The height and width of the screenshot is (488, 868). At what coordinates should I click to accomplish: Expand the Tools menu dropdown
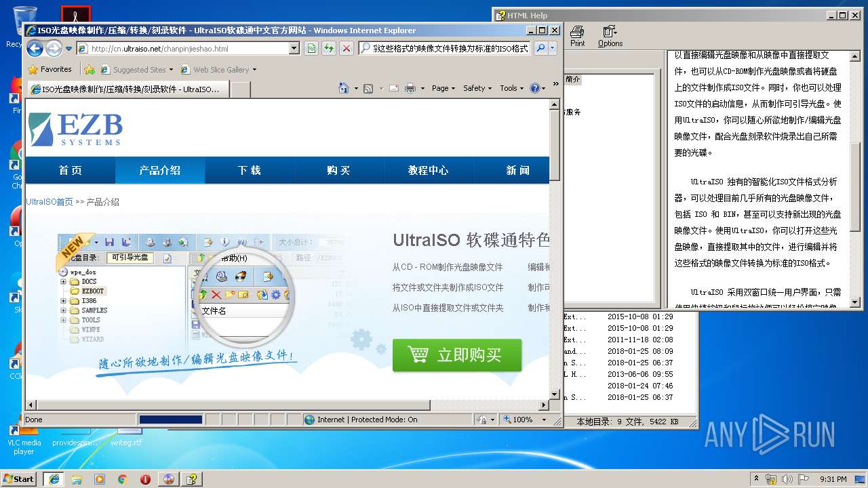[512, 88]
